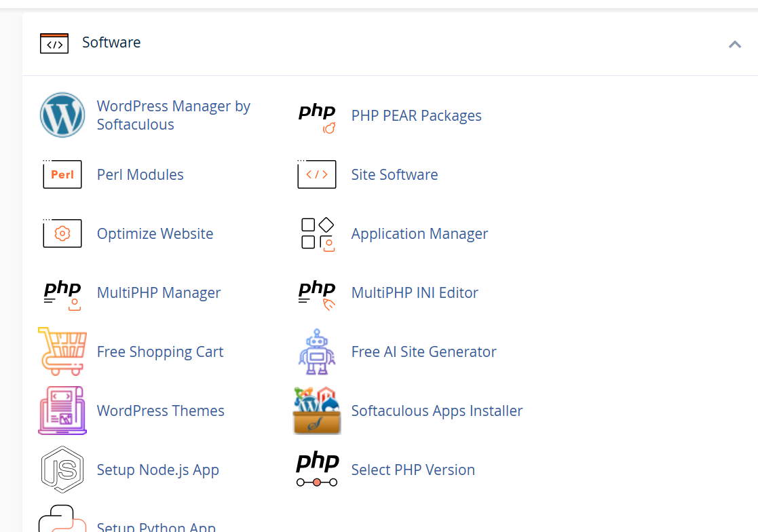Image resolution: width=758 pixels, height=532 pixels.
Task: Click the Perl Modules icon
Action: pos(62,174)
